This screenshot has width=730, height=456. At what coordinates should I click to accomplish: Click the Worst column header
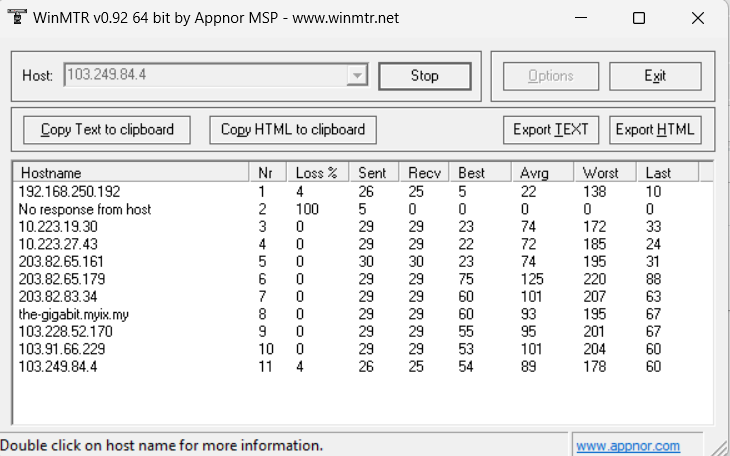(x=604, y=173)
